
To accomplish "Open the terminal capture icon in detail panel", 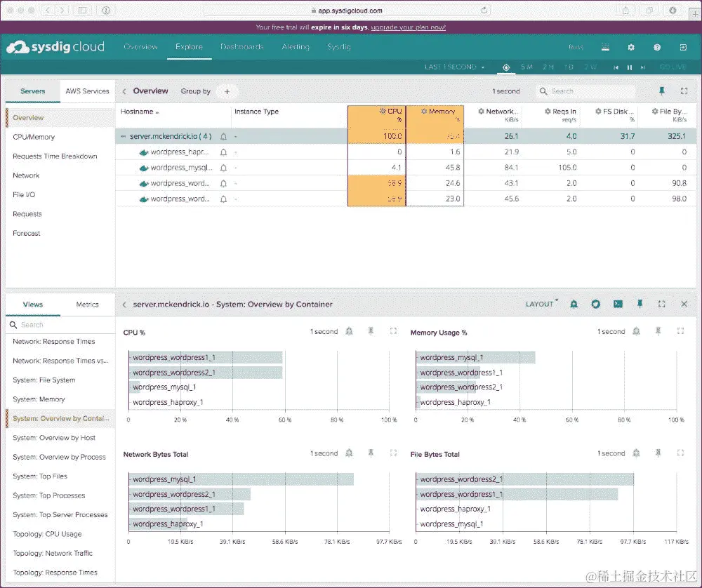I will [x=618, y=305].
